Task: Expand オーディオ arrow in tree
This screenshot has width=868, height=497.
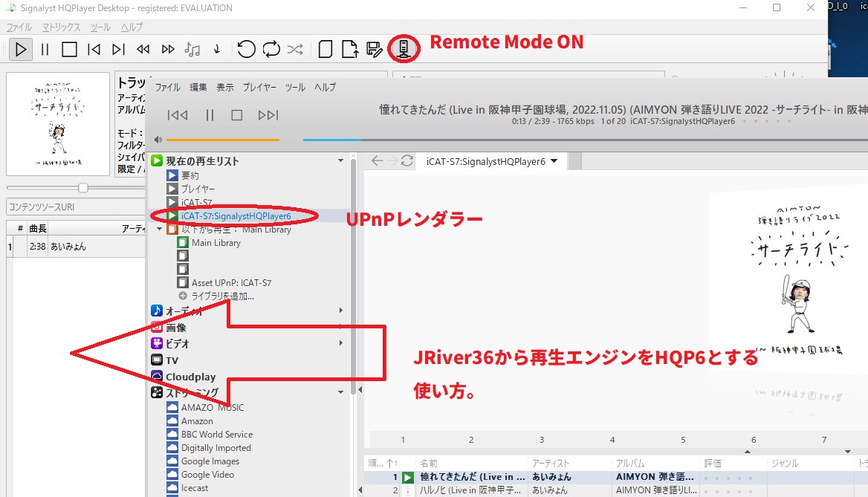Action: point(341,311)
